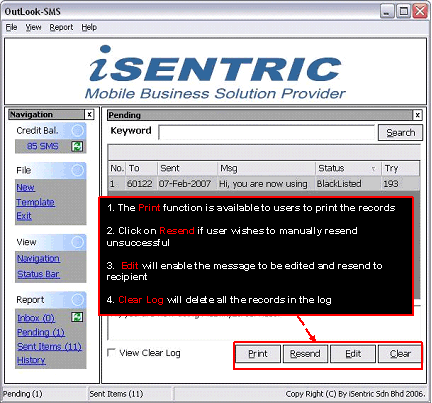Toggle the Navigation view link

click(x=38, y=258)
